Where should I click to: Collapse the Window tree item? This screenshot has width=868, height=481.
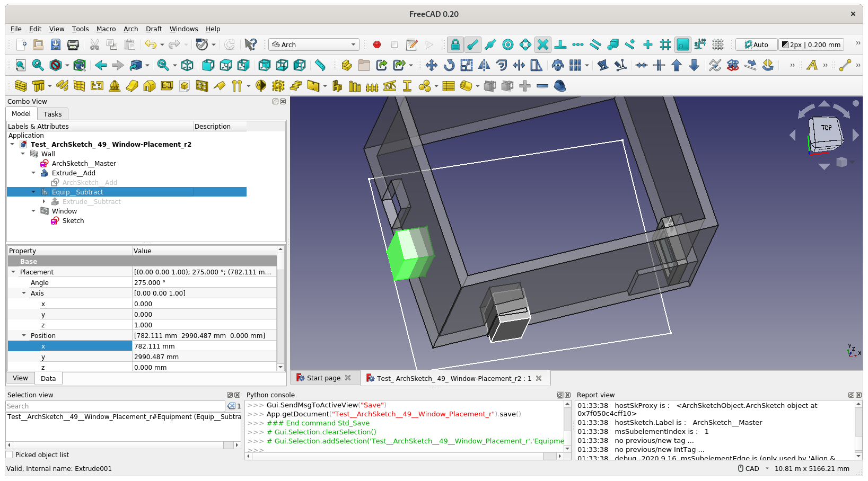tap(33, 211)
